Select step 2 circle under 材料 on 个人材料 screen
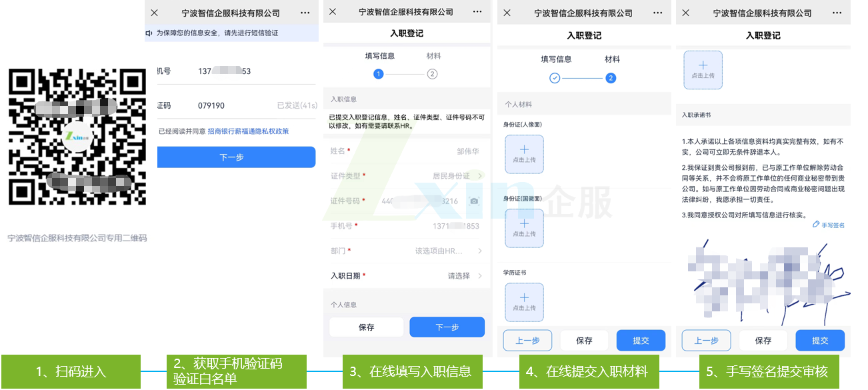 coord(611,78)
